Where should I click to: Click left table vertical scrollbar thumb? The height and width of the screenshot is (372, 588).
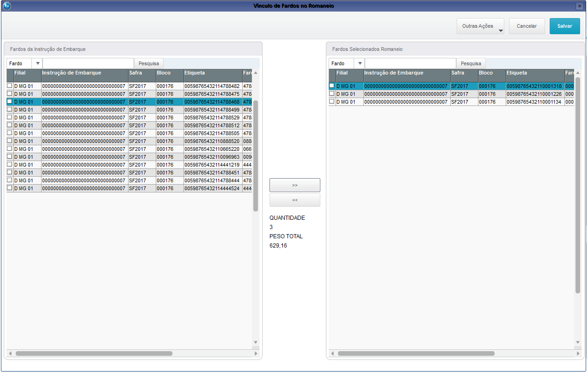coord(256,156)
